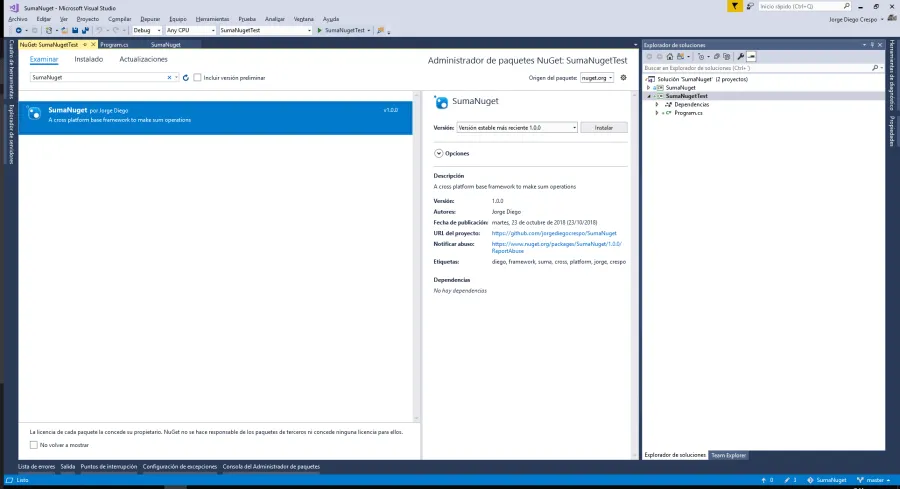This screenshot has height=489, width=900.
Task: Open the GitHub project URL link
Action: (x=554, y=233)
